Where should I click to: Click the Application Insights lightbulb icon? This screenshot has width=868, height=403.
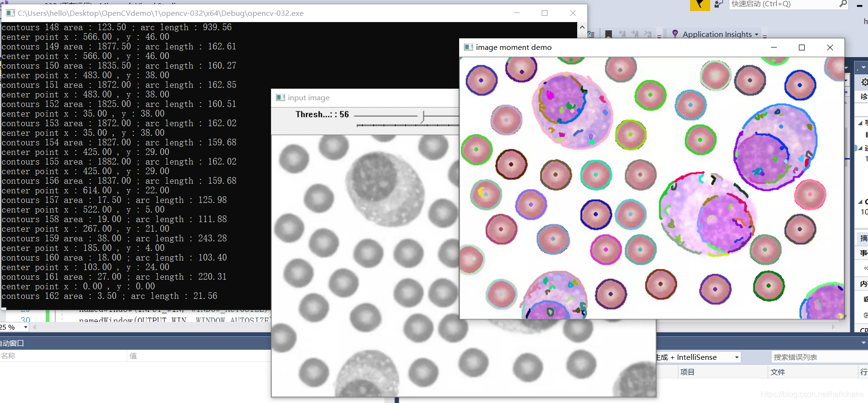(x=675, y=34)
